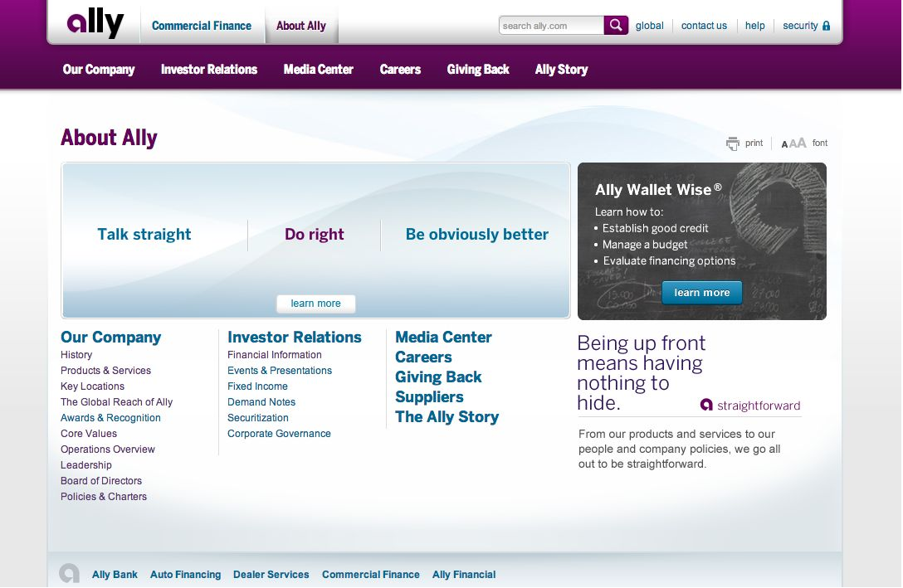The width and height of the screenshot is (903, 588).
Task: Open the Key Locations link
Action: 92,386
